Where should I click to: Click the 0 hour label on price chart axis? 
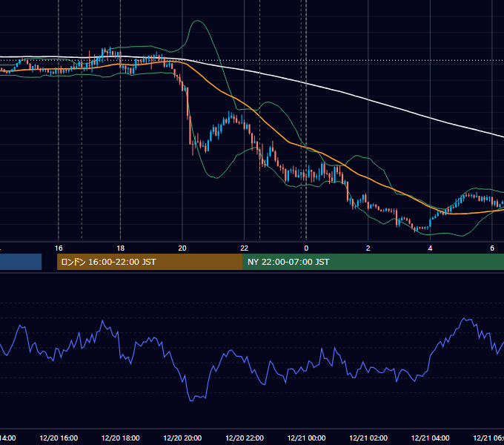coord(306,248)
